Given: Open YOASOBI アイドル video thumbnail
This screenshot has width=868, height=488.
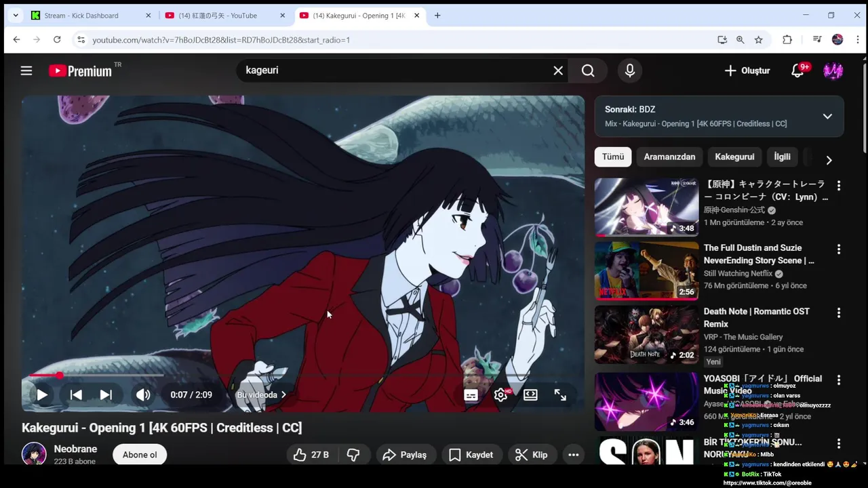Looking at the screenshot, I should [646, 401].
